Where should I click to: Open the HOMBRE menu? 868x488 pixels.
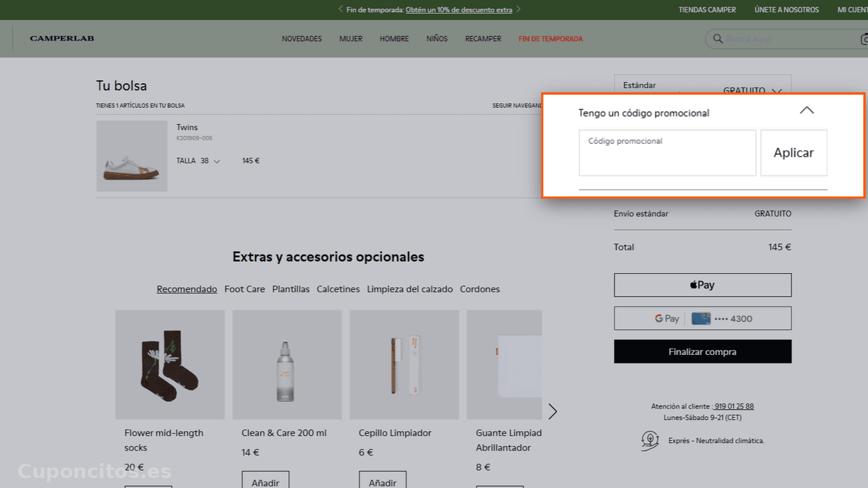[x=394, y=39]
